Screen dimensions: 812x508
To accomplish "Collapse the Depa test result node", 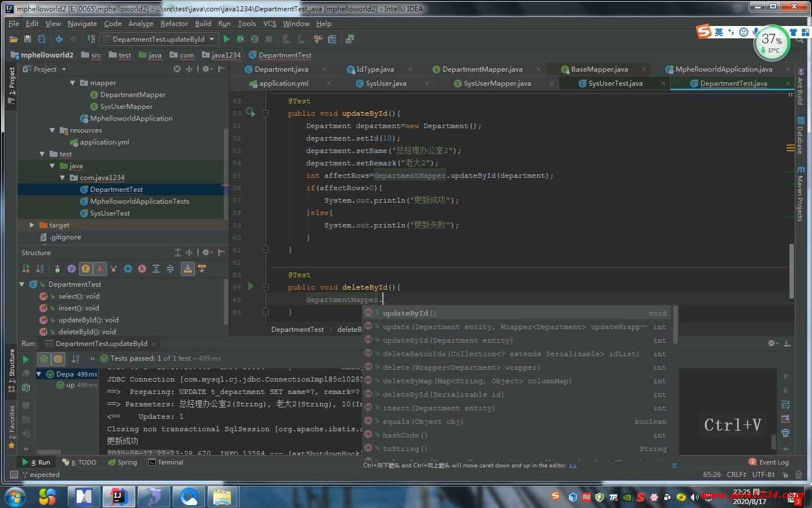I will click(39, 374).
